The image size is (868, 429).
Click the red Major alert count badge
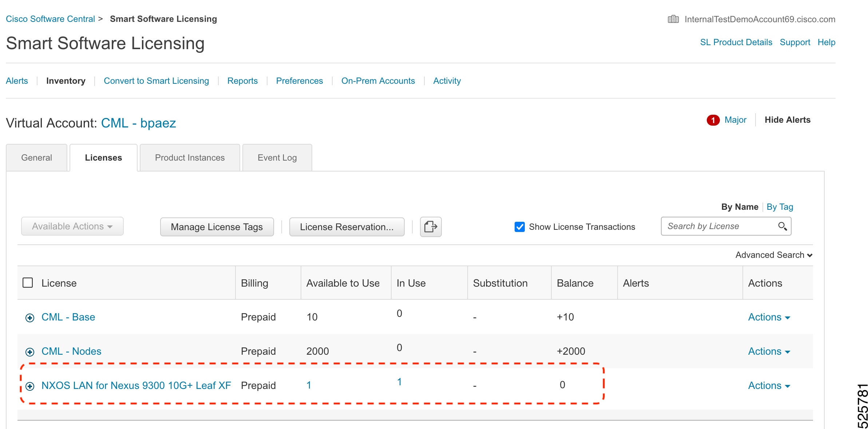713,120
